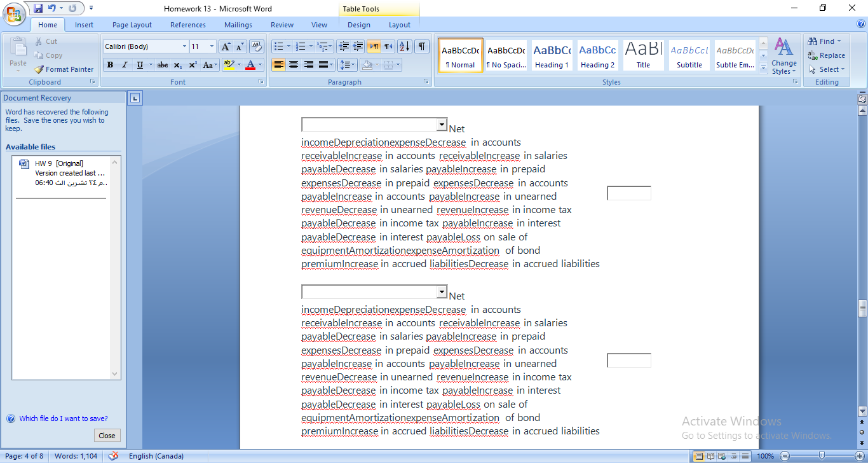The height and width of the screenshot is (463, 868).
Task: Switch to Outline view
Action: [733, 456]
